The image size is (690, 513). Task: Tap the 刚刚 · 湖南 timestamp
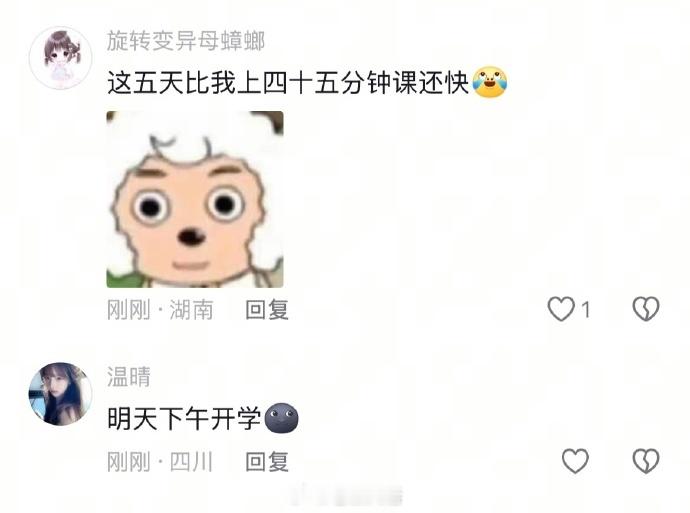[160, 310]
